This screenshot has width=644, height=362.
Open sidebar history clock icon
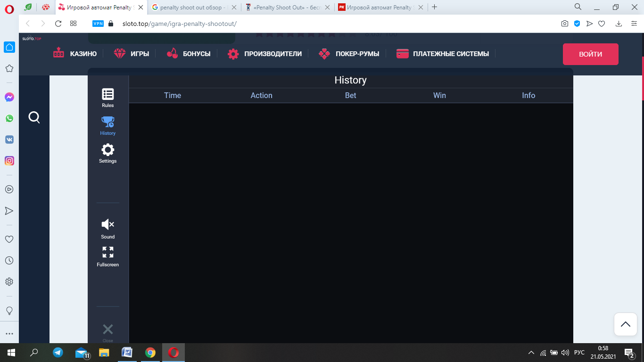(9, 261)
